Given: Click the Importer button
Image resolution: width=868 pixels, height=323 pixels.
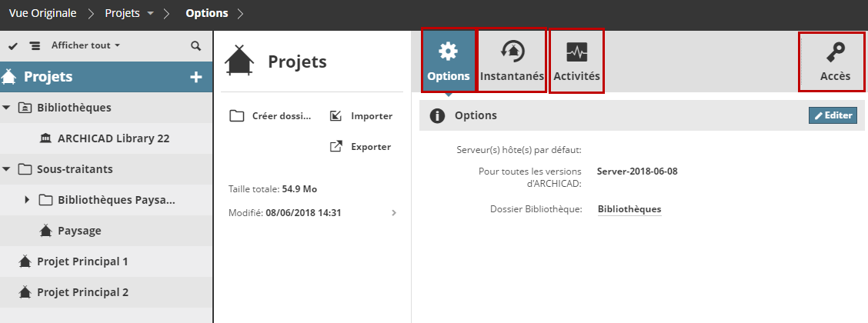Looking at the screenshot, I should [362, 116].
